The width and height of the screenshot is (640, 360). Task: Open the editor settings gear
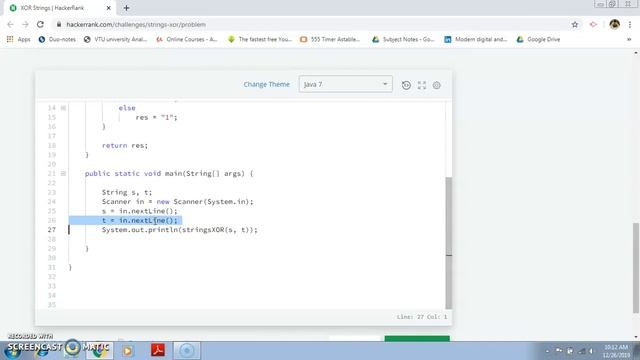click(437, 85)
